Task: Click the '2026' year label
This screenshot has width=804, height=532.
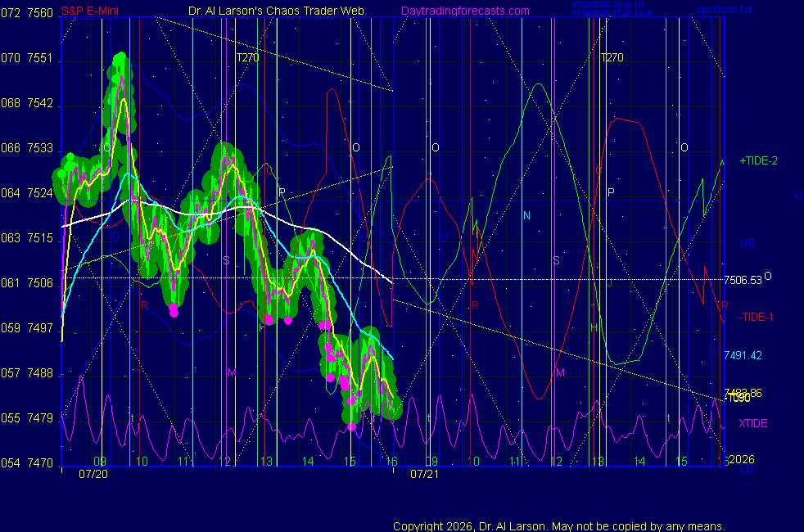Action: [742, 460]
